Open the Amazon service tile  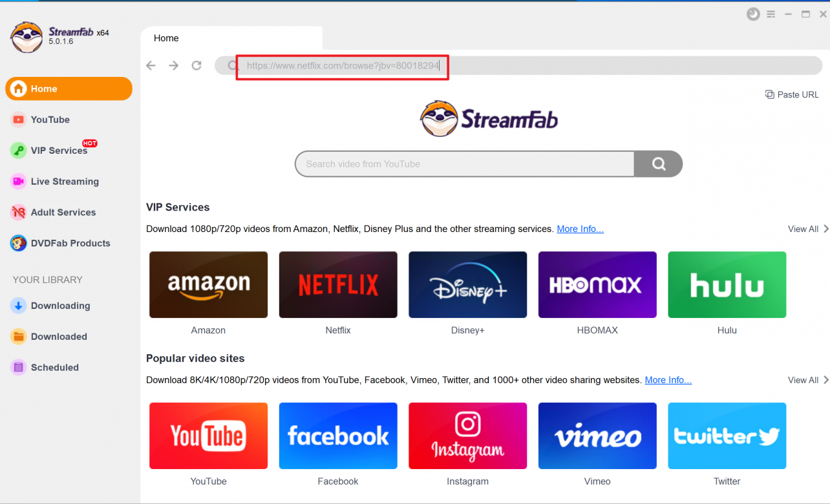tap(208, 285)
